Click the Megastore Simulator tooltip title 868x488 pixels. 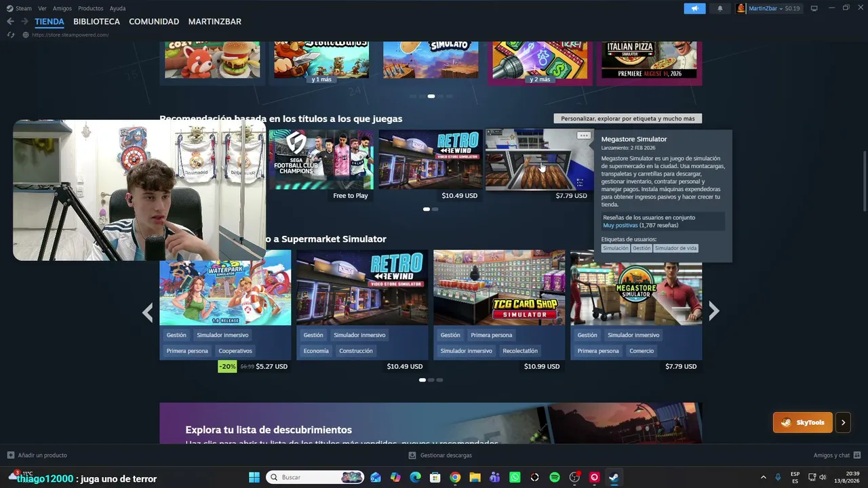634,139
